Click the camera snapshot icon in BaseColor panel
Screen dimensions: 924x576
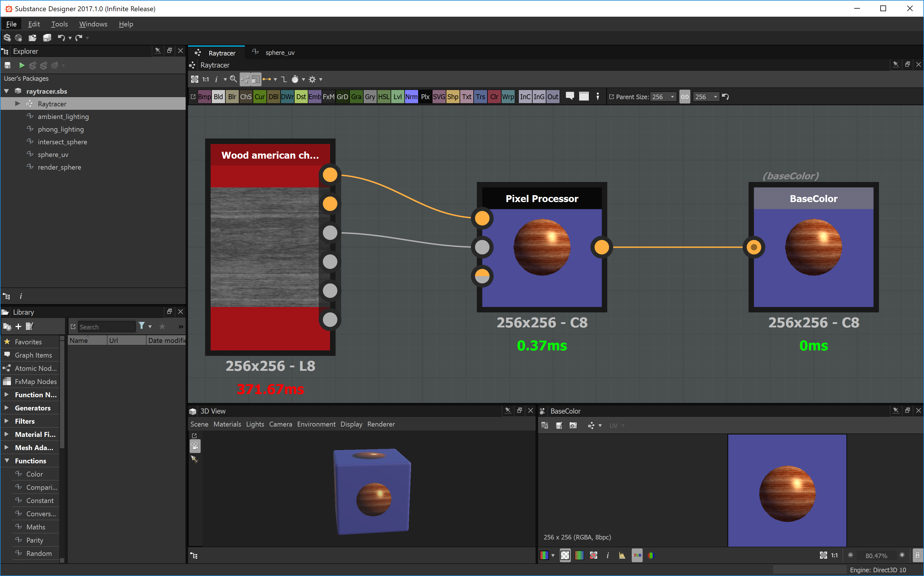573,425
